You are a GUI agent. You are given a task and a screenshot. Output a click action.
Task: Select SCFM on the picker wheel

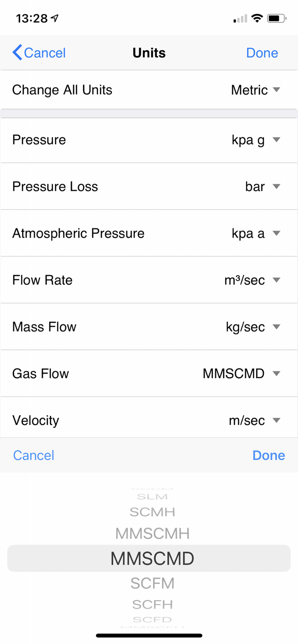[x=152, y=583]
